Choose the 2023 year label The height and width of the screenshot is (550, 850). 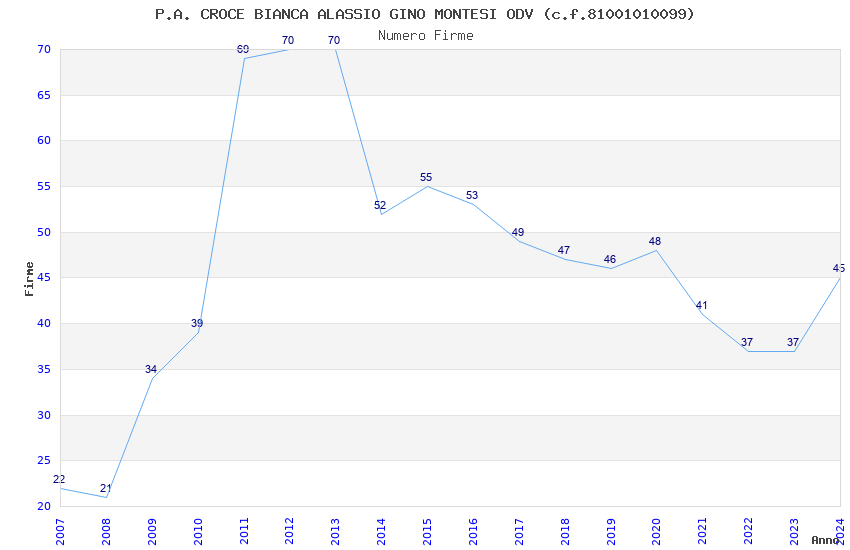[x=794, y=532]
